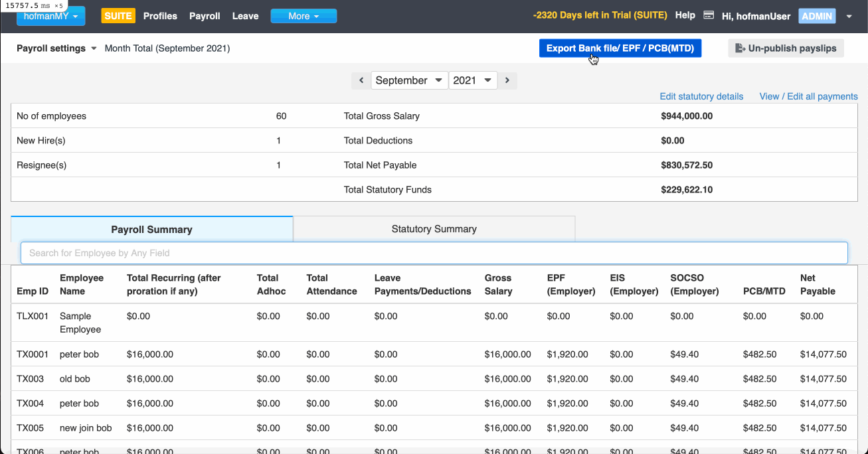The height and width of the screenshot is (454, 868).
Task: Expand the user account dropdown arrow
Action: pyautogui.click(x=849, y=17)
